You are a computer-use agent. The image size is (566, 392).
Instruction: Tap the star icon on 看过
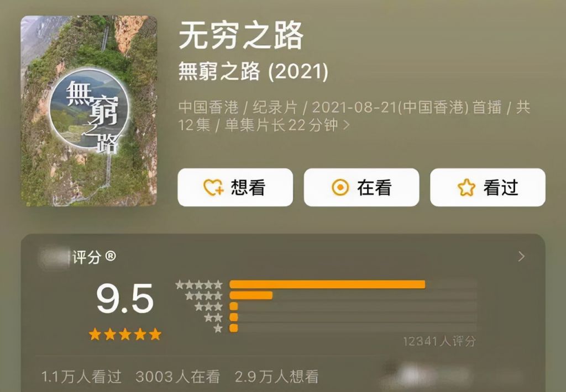(467, 188)
